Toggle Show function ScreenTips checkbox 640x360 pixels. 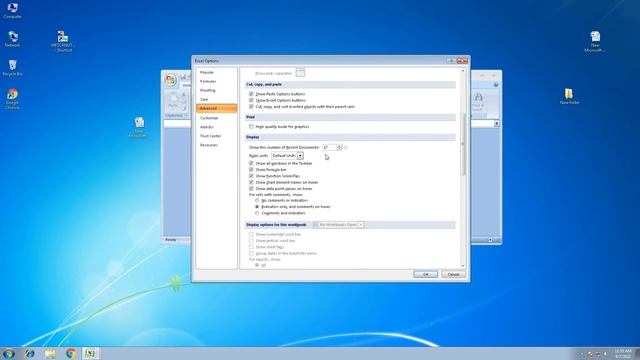251,176
